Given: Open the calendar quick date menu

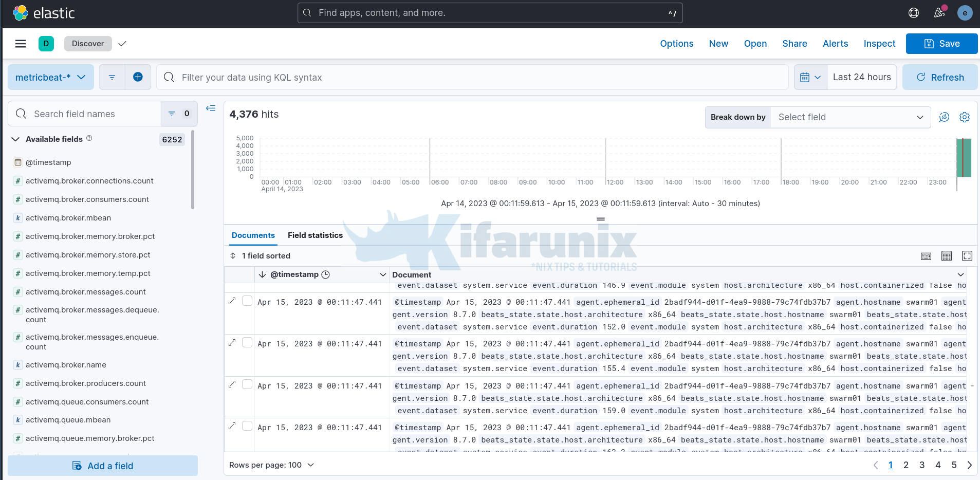Looking at the screenshot, I should point(810,77).
